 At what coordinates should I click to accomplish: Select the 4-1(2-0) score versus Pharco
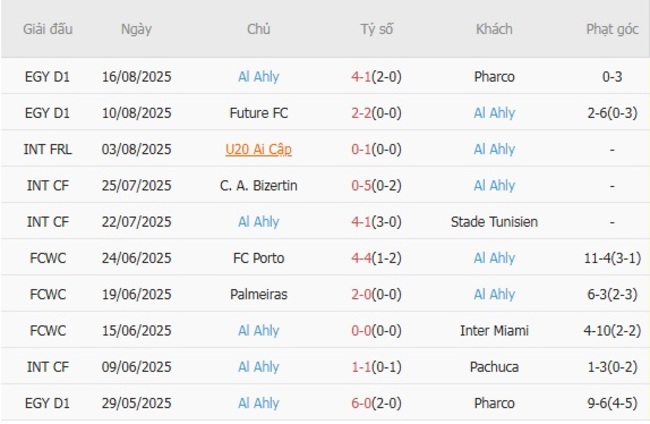(x=377, y=76)
